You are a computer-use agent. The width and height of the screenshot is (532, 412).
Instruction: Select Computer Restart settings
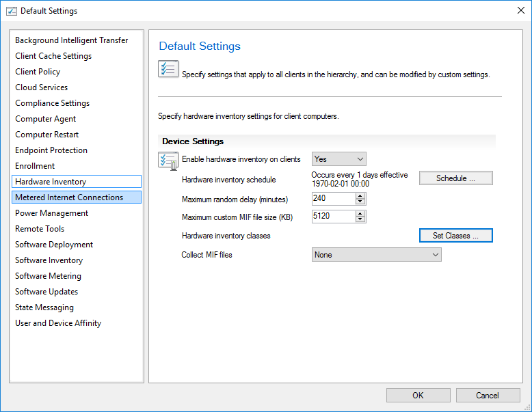click(x=77, y=135)
